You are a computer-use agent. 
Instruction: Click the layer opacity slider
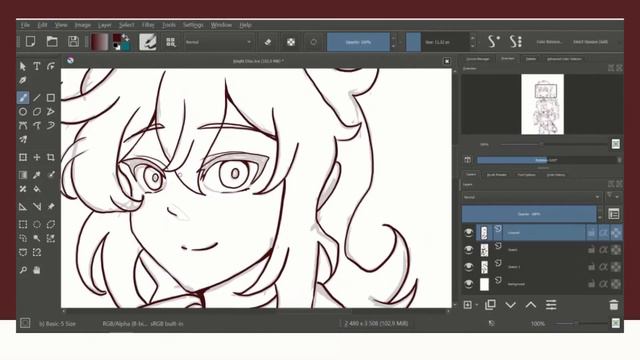[529, 214]
